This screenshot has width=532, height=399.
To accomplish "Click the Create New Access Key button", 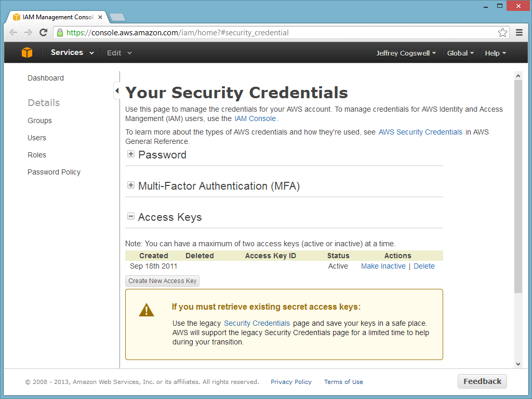I will click(163, 281).
